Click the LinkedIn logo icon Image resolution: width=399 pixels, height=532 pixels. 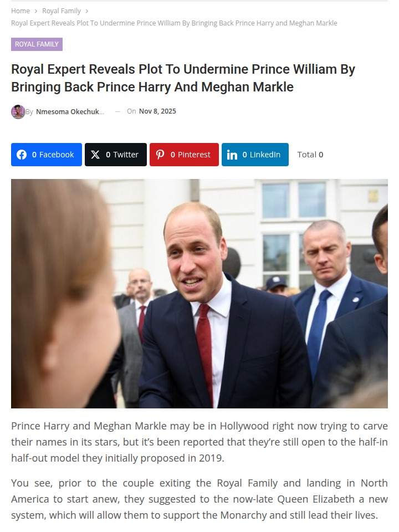tap(232, 155)
